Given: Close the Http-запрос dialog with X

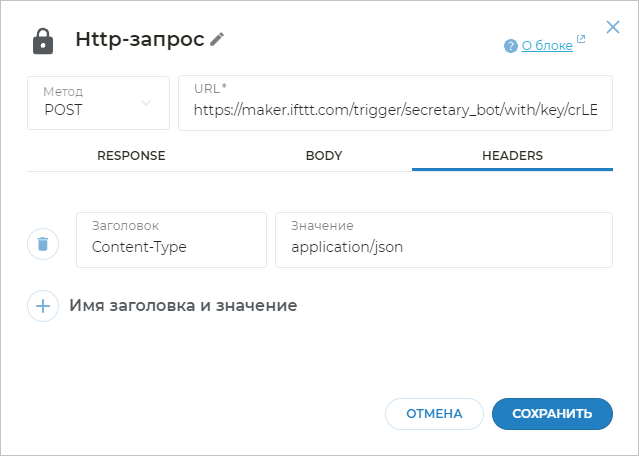Looking at the screenshot, I should 613,27.
